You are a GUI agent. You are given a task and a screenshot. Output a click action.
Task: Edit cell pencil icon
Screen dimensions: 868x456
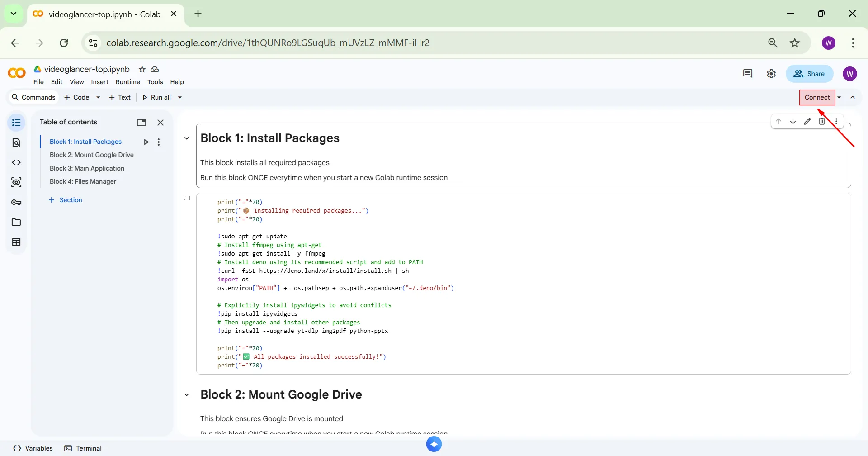point(807,121)
